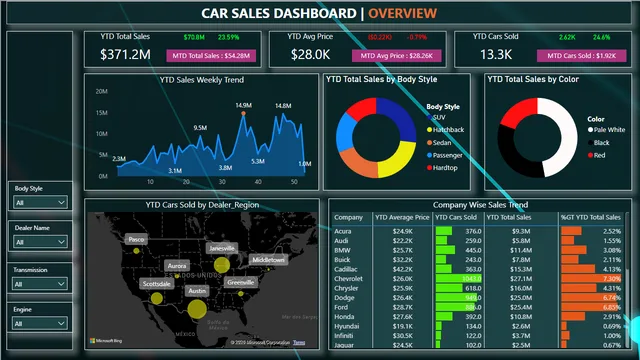This screenshot has width=640, height=360.
Task: Select the Ford row
Action: click(478, 307)
